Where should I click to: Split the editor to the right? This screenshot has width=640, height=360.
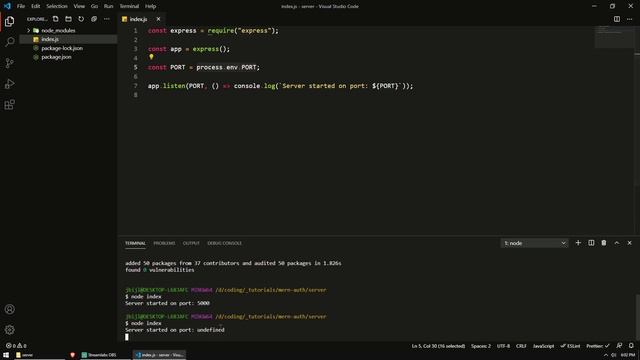(x=617, y=19)
